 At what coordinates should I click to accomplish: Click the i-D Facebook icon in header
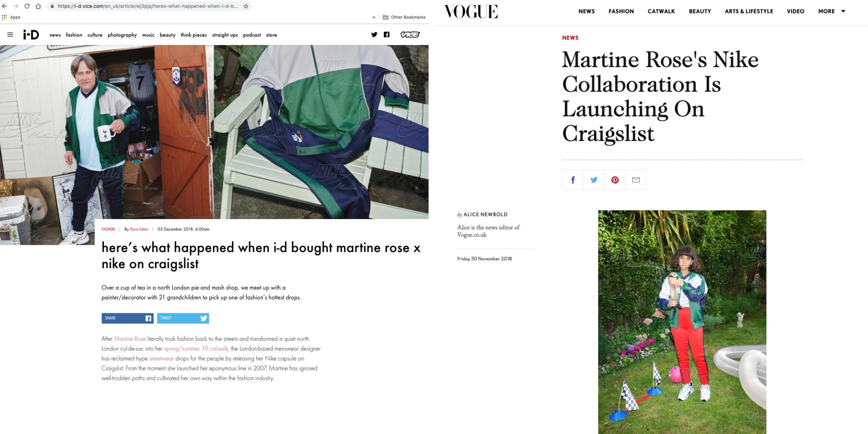coord(387,35)
